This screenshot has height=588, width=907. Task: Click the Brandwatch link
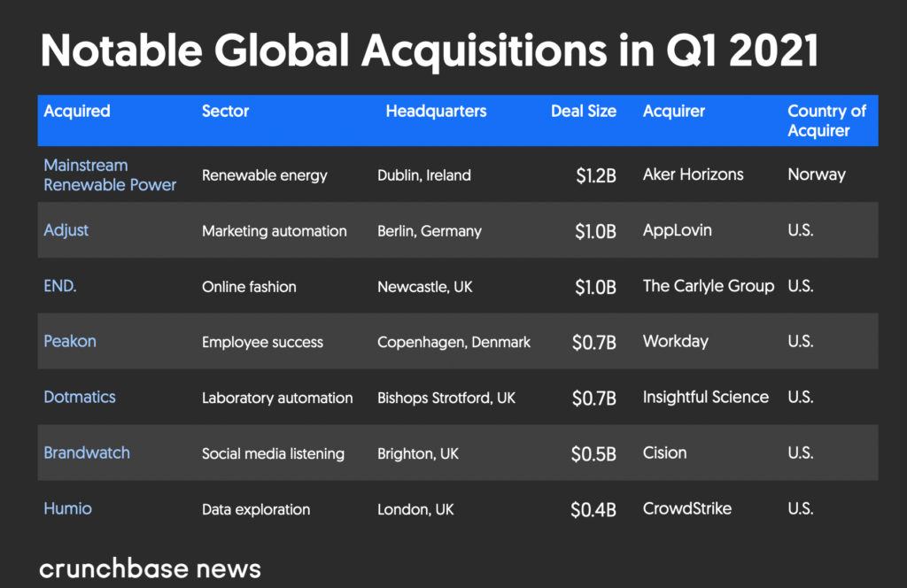pyautogui.click(x=87, y=453)
